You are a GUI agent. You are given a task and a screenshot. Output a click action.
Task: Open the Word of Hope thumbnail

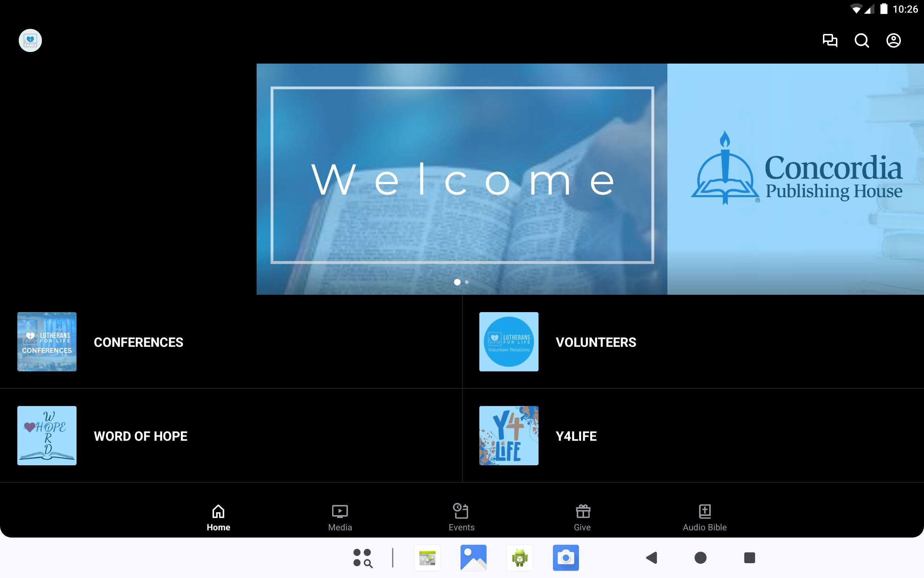pyautogui.click(x=47, y=435)
